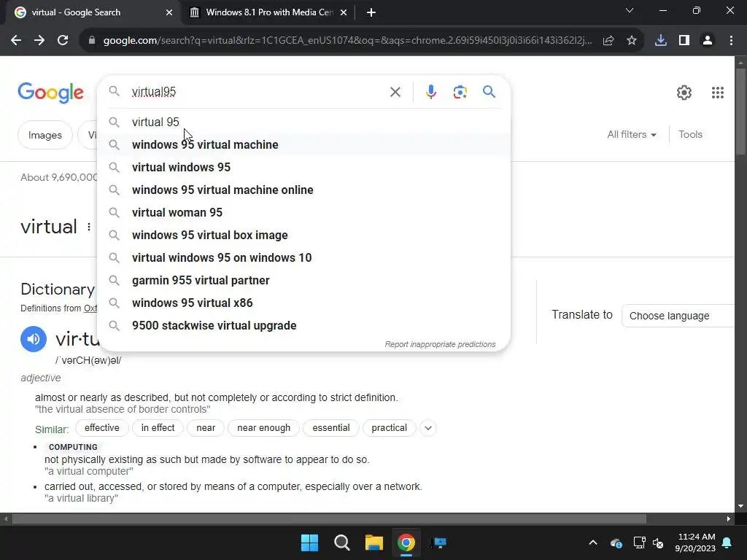Open the Tools menu
This screenshot has height=560, width=747.
click(x=690, y=134)
